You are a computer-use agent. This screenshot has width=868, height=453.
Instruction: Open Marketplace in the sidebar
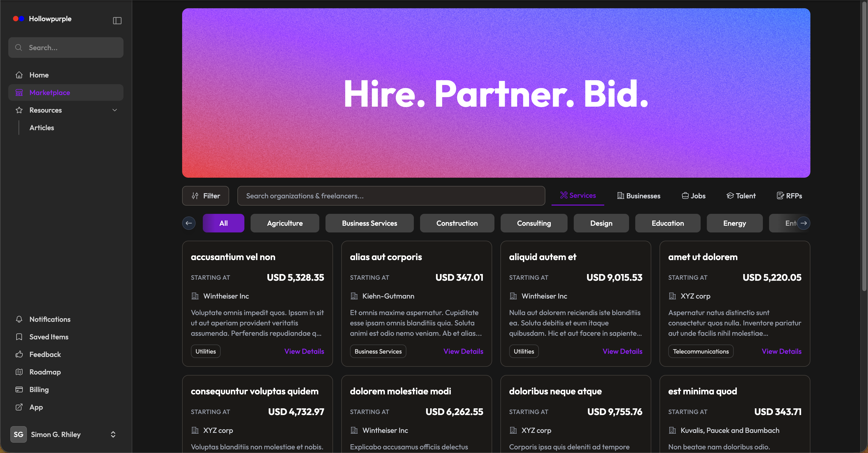tap(66, 93)
